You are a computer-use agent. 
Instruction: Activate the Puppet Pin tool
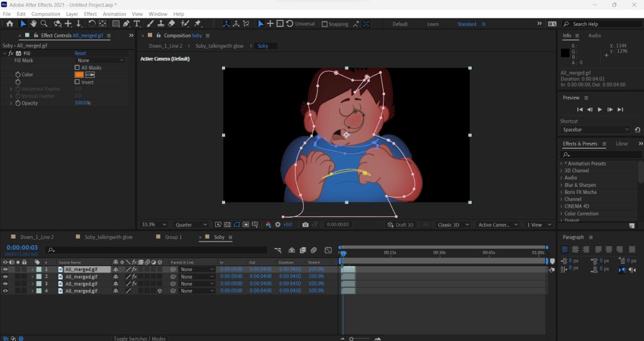(197, 24)
